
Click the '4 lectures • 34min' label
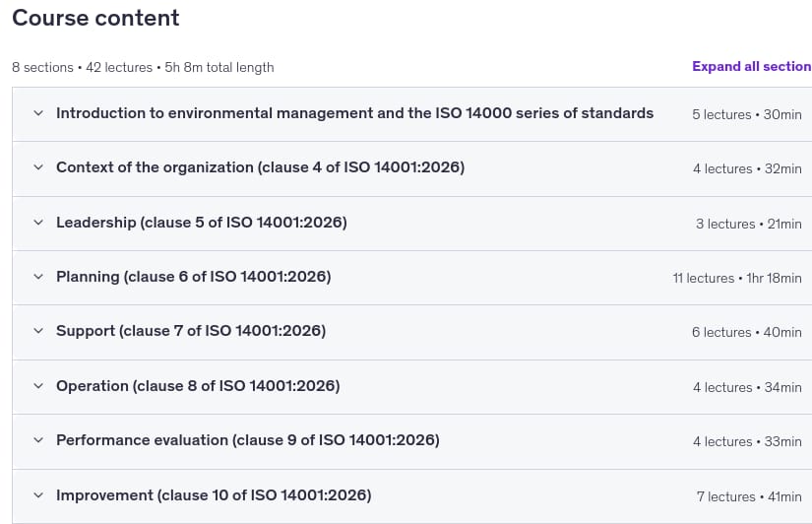pyautogui.click(x=747, y=388)
